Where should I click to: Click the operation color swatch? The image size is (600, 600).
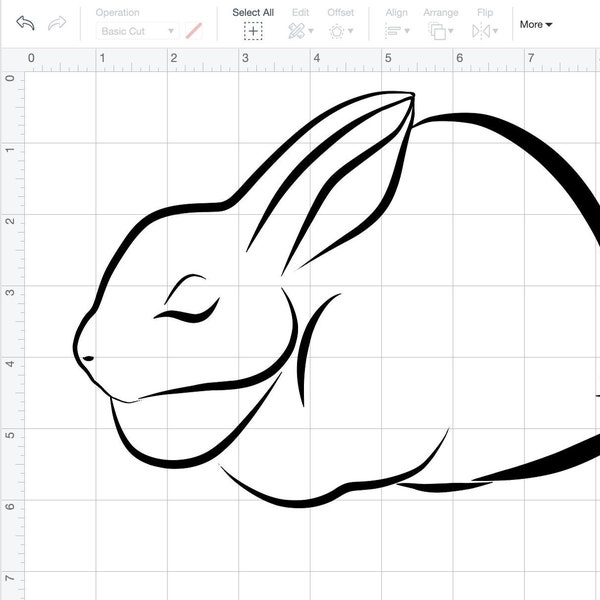pos(194,31)
